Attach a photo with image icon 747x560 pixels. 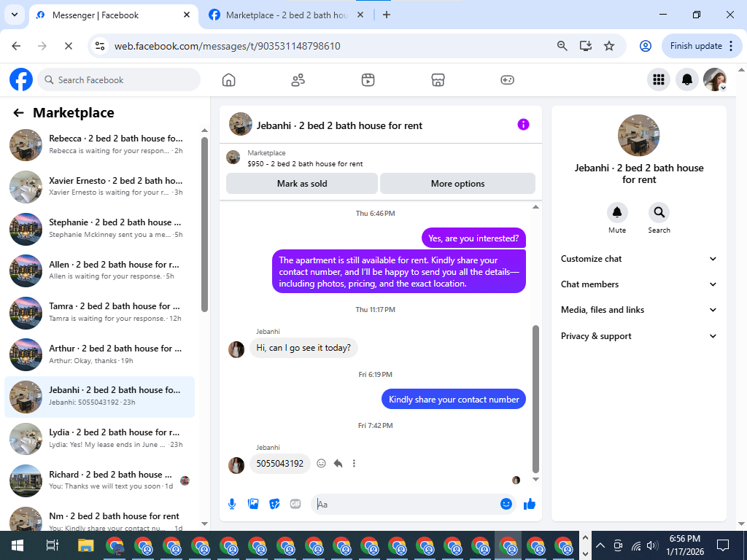(x=253, y=504)
